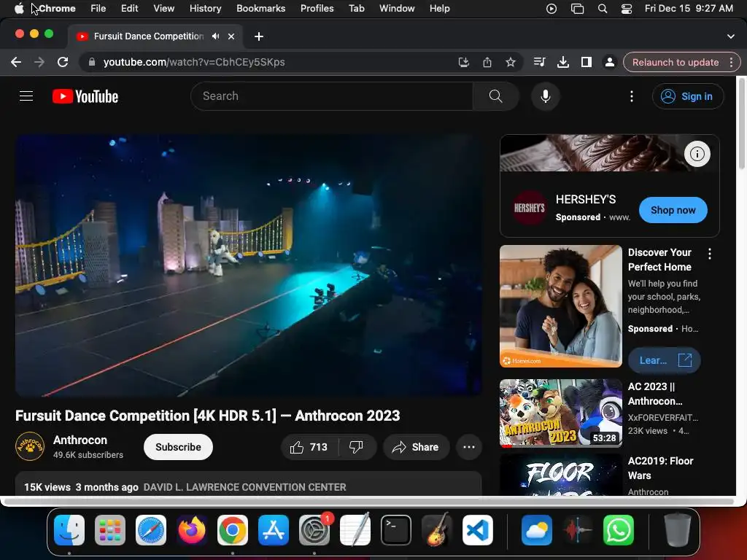Open the Share this page icon in the address bar
This screenshot has width=747, height=560.
(x=487, y=62)
